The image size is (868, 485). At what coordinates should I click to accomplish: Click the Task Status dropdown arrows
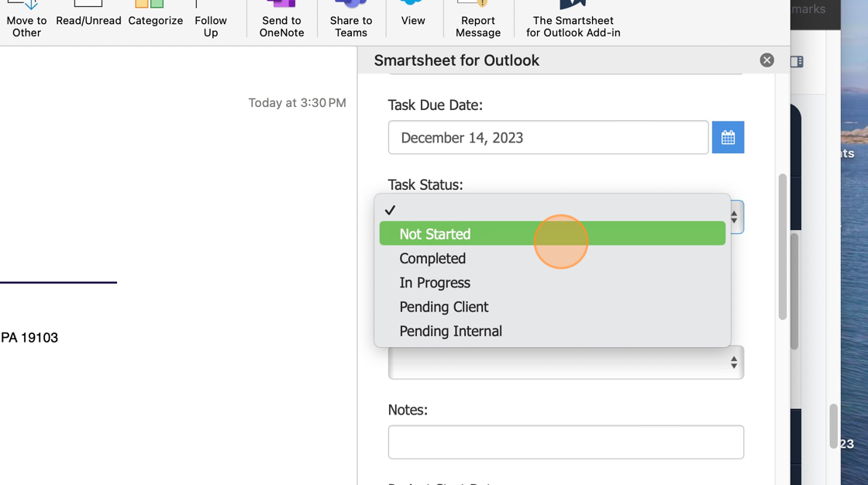(x=734, y=217)
